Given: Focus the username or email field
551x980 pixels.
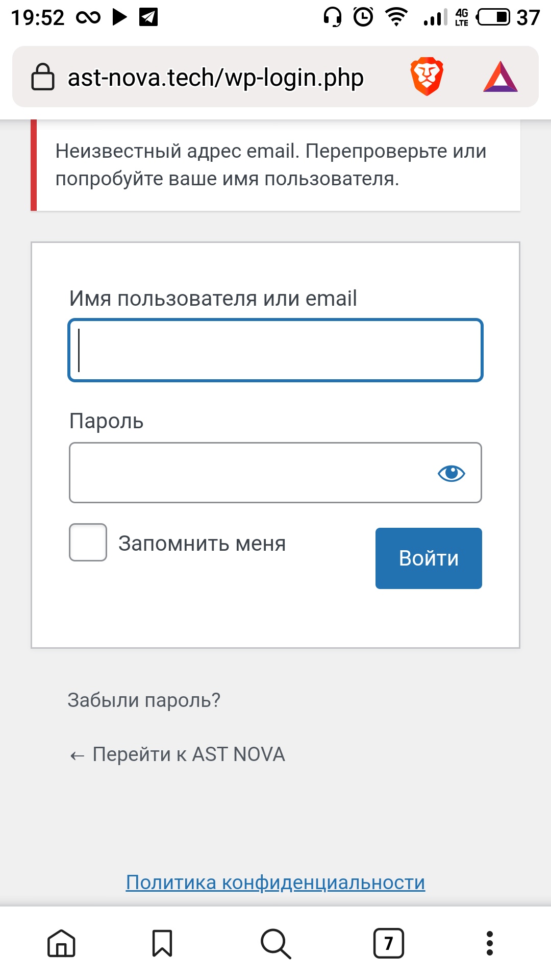Looking at the screenshot, I should (x=275, y=350).
